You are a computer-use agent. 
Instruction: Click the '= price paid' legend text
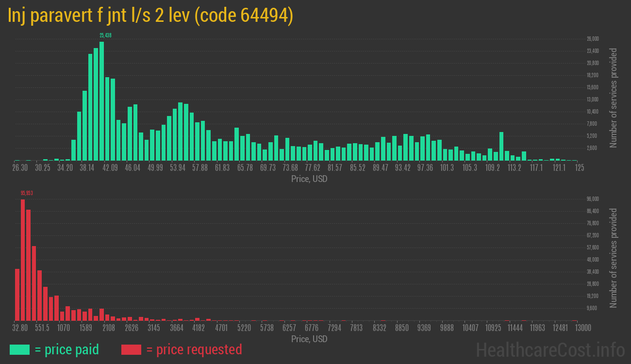66,349
